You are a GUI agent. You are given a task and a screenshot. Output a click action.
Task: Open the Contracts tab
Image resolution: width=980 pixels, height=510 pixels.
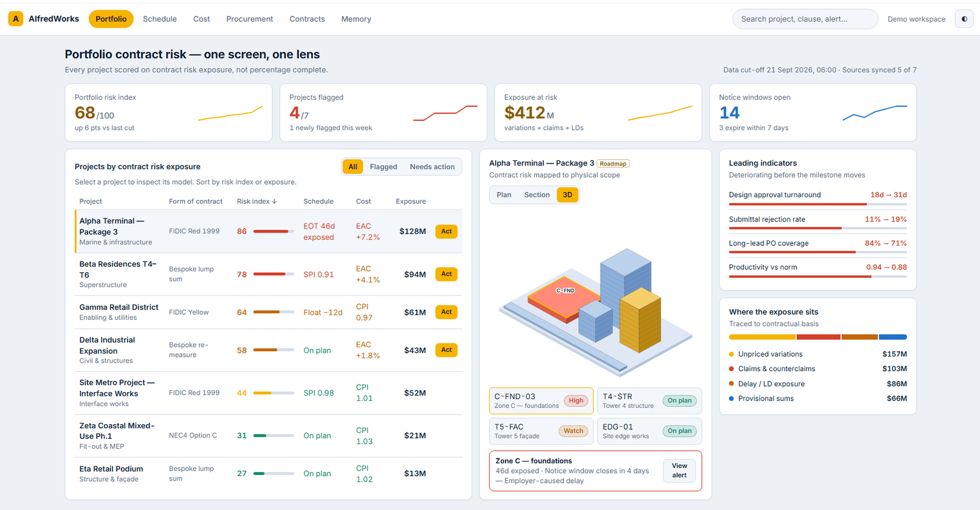(307, 19)
